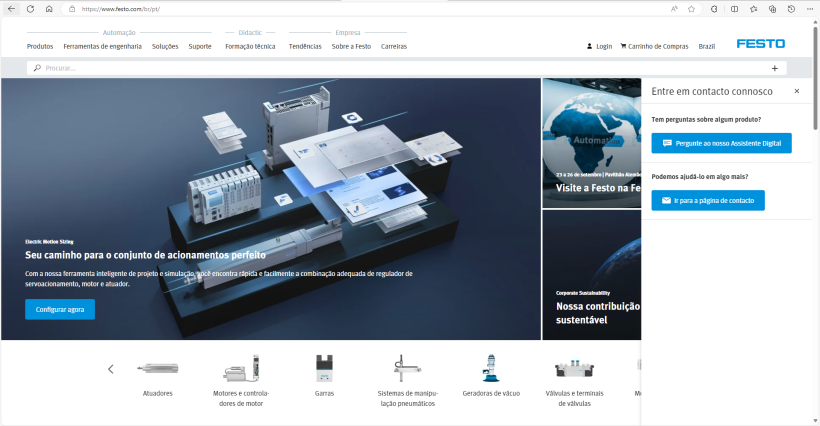Click the site information lock icon
This screenshot has height=426, width=820.
(72, 9)
